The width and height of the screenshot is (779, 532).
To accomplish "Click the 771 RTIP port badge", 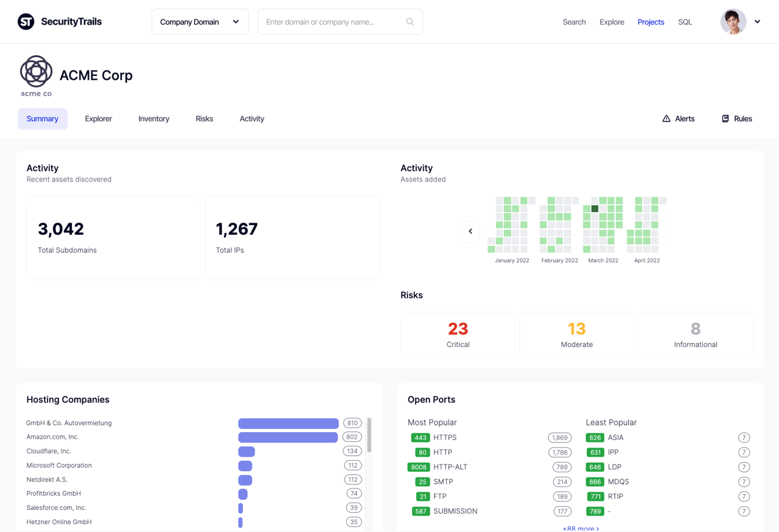I will 595,496.
